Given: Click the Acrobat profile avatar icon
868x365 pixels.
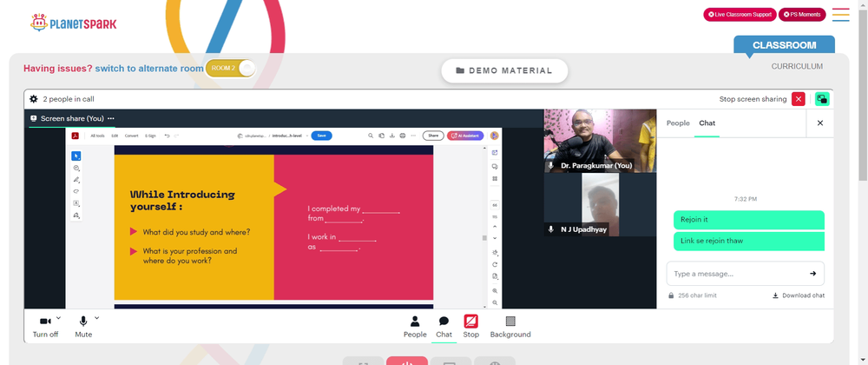Looking at the screenshot, I should (x=495, y=136).
